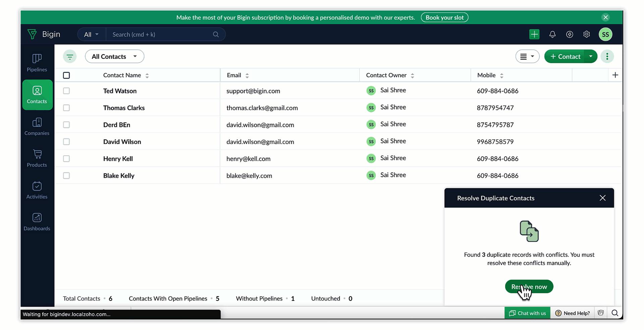Viewport: 644px width, 330px height.
Task: Expand the Contact button dropdown arrow
Action: pos(591,56)
